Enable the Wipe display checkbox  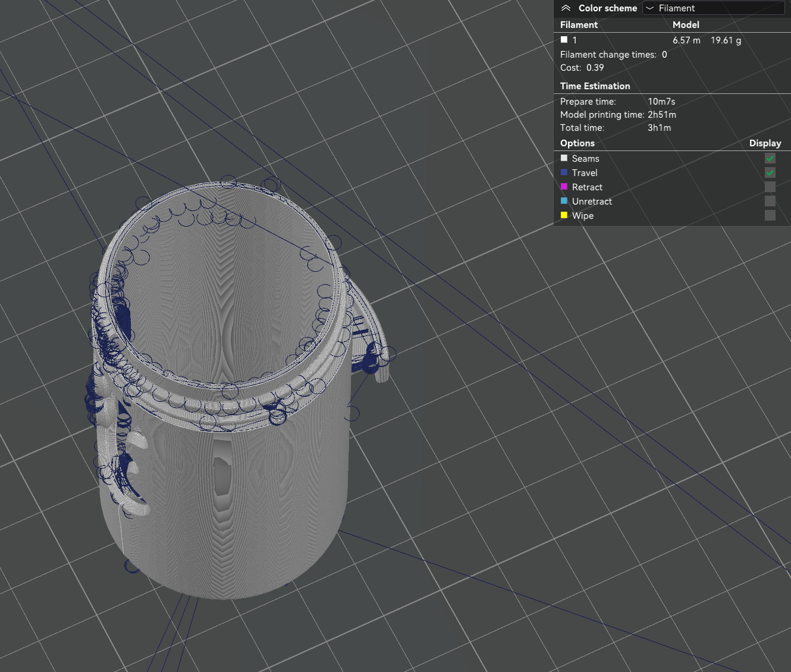[x=770, y=215]
